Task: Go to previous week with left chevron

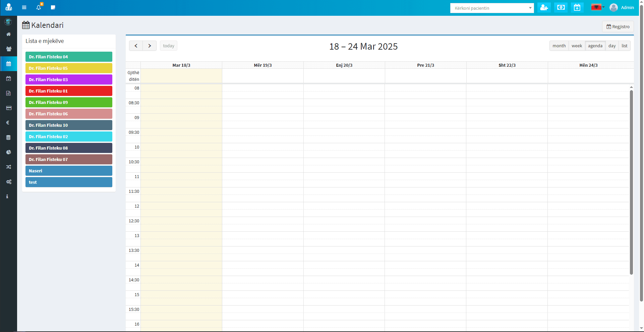Action: (x=136, y=46)
